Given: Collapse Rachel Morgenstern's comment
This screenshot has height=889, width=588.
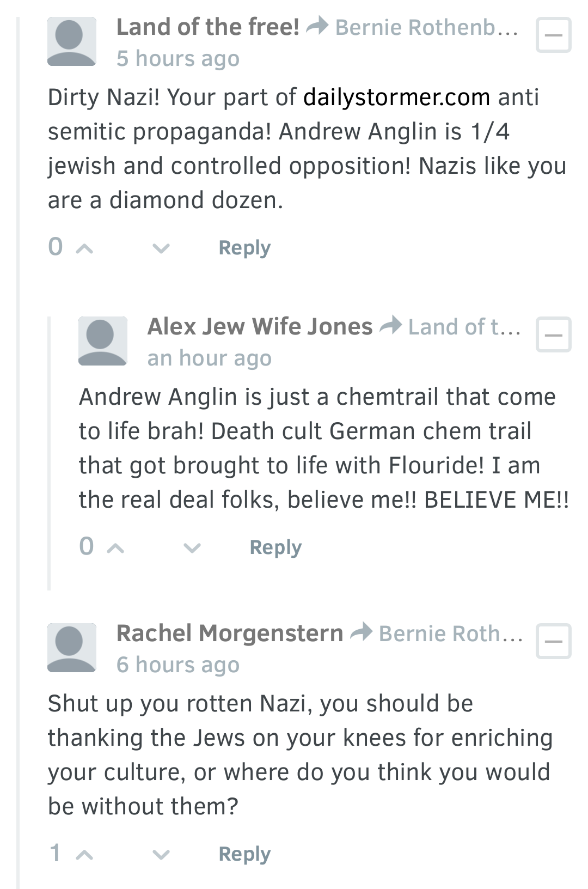Looking at the screenshot, I should (554, 641).
